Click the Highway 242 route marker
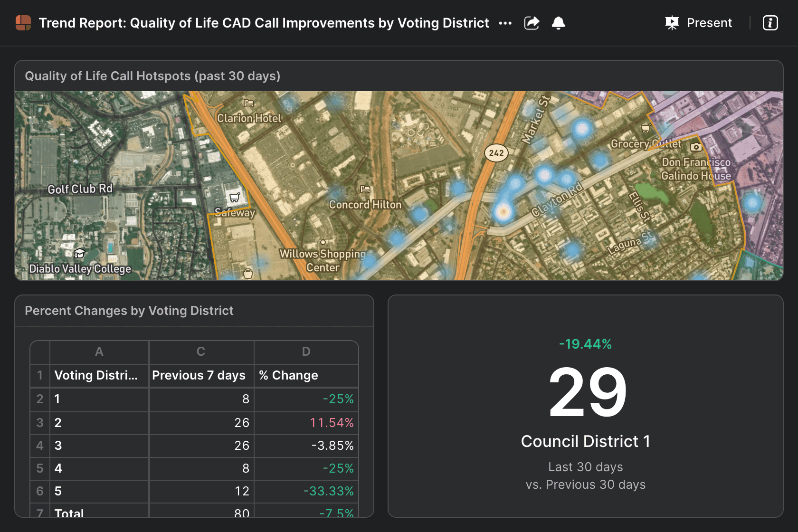 pyautogui.click(x=496, y=153)
